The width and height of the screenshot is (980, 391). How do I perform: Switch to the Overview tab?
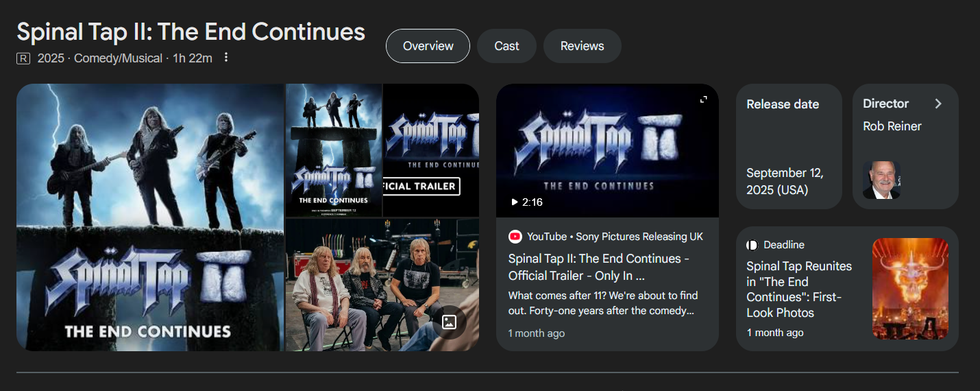click(428, 46)
